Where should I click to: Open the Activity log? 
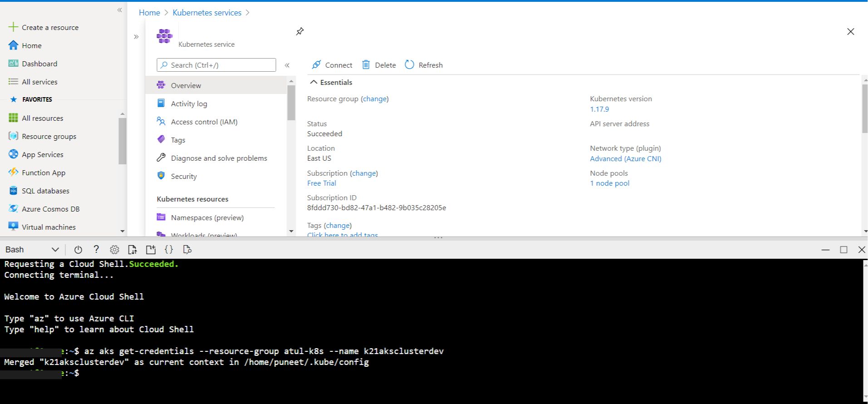tap(189, 103)
